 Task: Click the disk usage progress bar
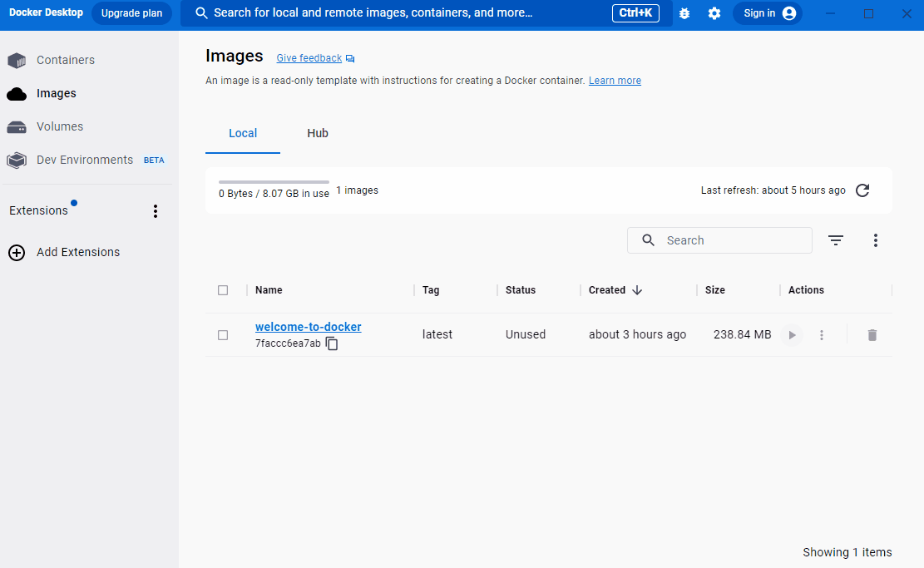pyautogui.click(x=274, y=181)
